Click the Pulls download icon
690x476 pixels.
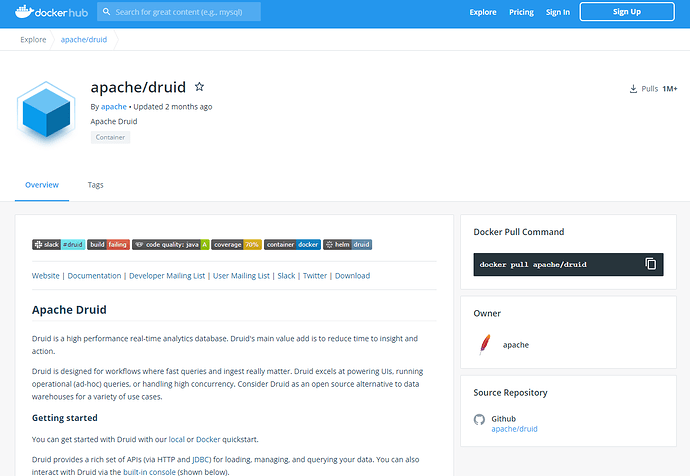(633, 89)
